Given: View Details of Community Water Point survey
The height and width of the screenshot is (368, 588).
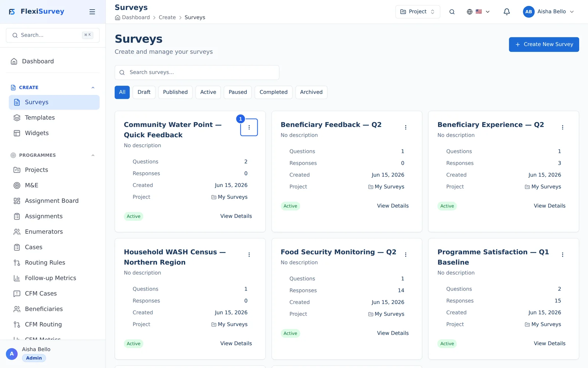Looking at the screenshot, I should pyautogui.click(x=236, y=216).
